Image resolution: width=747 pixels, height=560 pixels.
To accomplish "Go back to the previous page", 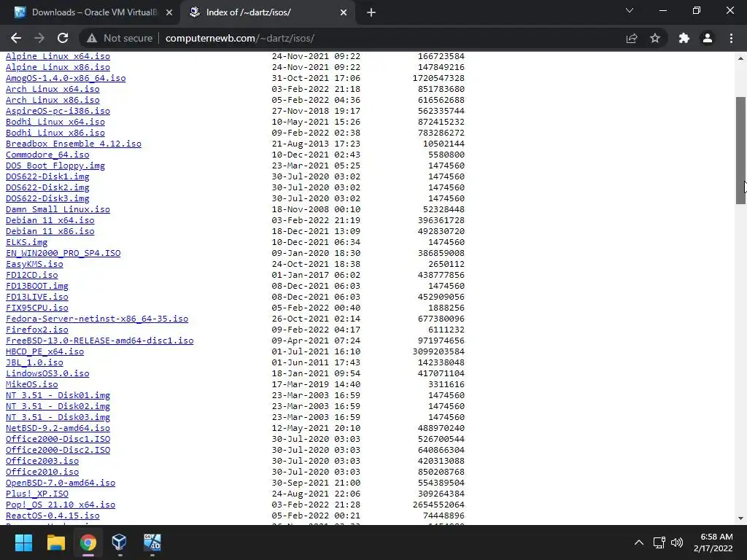I will click(16, 38).
